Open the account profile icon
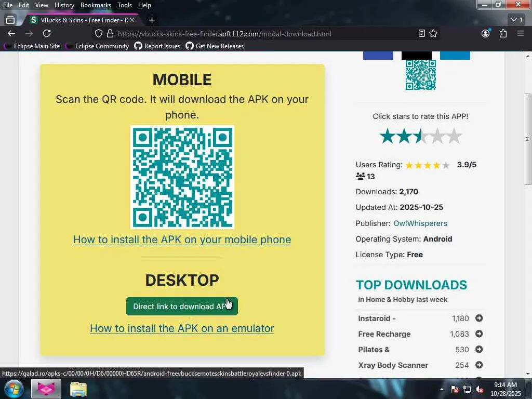 (x=486, y=33)
